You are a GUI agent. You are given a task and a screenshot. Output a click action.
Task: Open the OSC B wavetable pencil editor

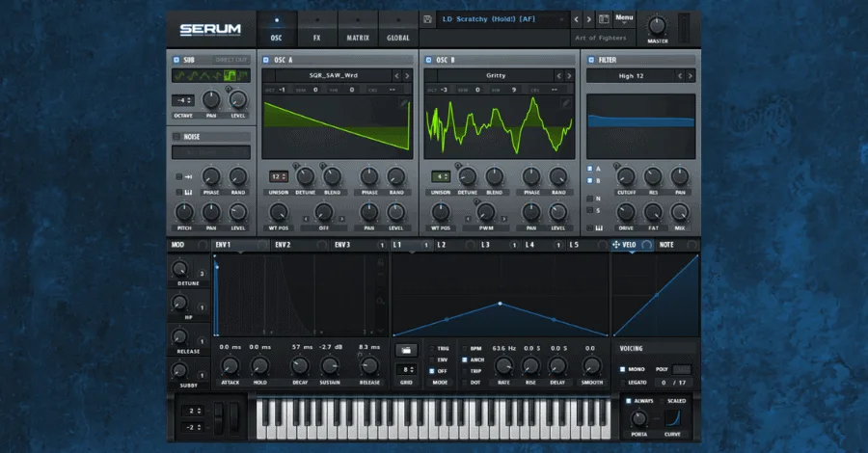pyautogui.click(x=566, y=103)
